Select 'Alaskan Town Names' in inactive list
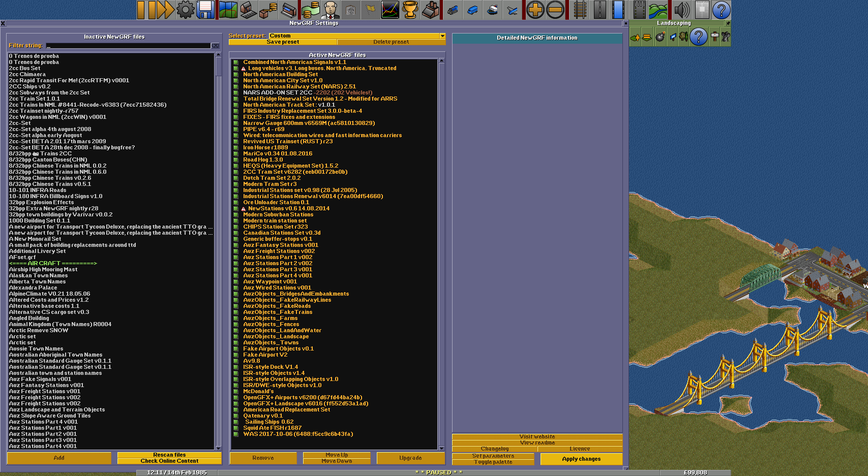This screenshot has height=476, width=868. coord(111,275)
